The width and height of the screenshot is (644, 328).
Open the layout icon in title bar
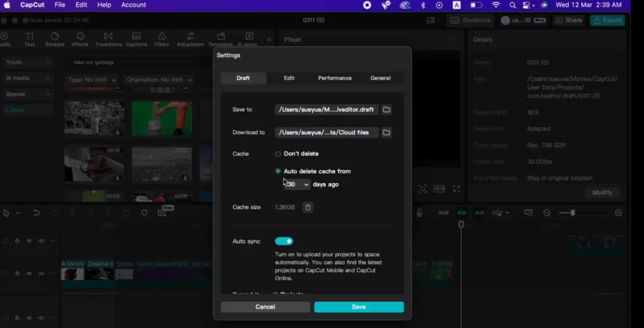click(431, 20)
